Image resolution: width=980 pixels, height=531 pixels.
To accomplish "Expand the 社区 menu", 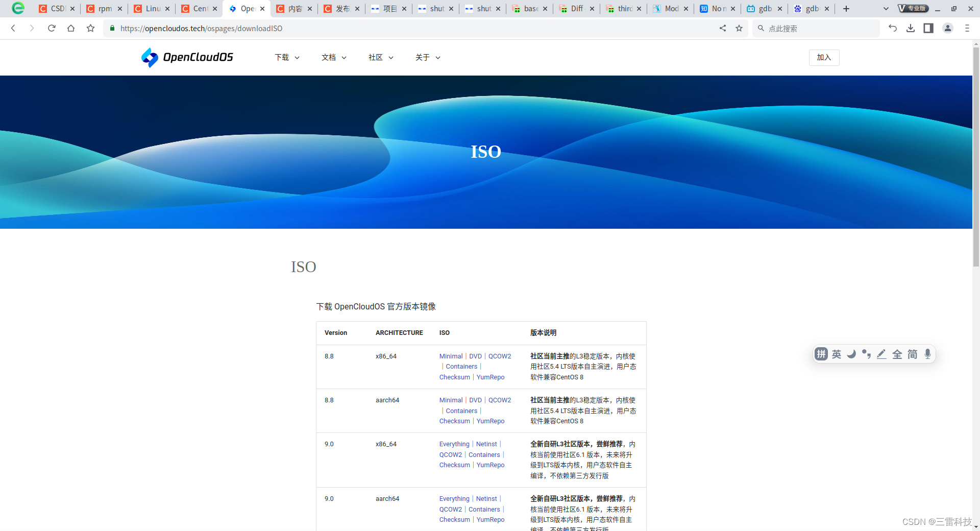I will coord(381,57).
